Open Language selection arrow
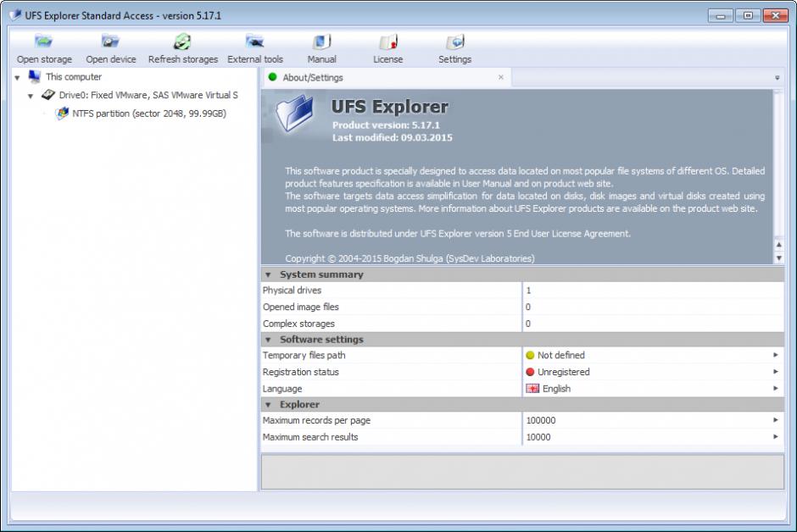The width and height of the screenshot is (797, 532). click(x=776, y=388)
